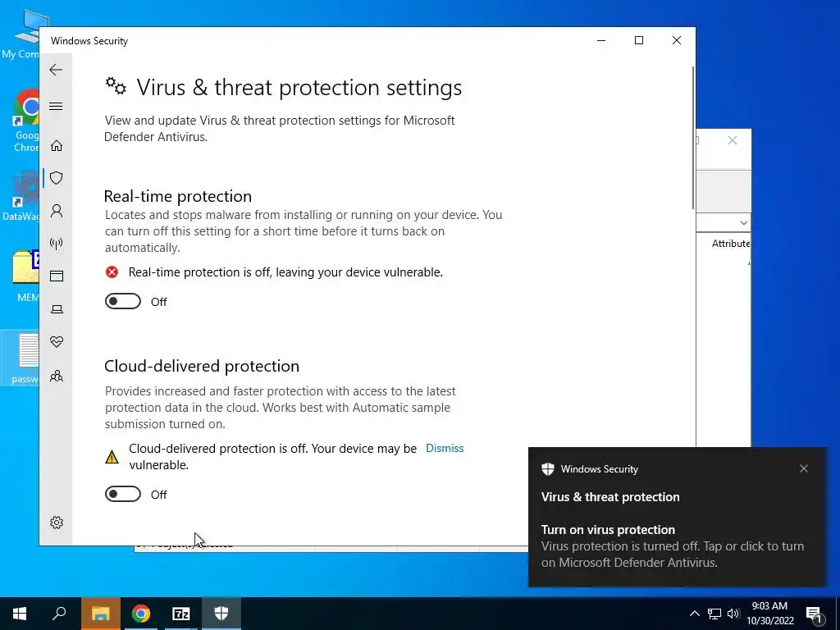Open the volume speaker tray icon
The image size is (840, 630).
click(733, 614)
